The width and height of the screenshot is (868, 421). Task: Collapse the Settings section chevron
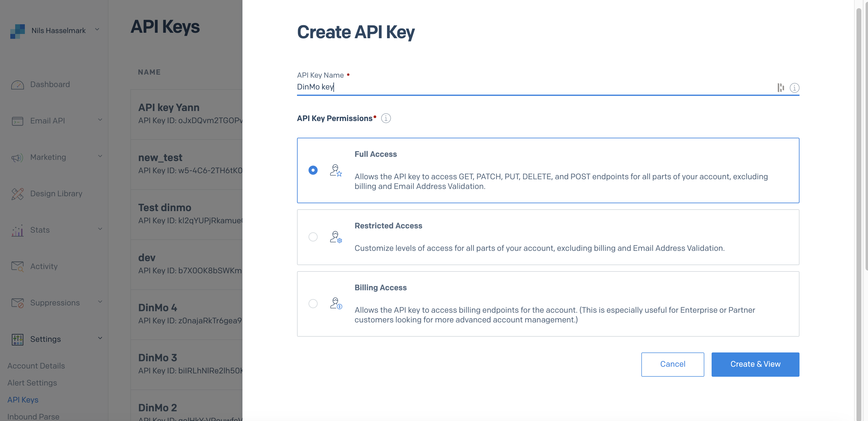pyautogui.click(x=100, y=338)
